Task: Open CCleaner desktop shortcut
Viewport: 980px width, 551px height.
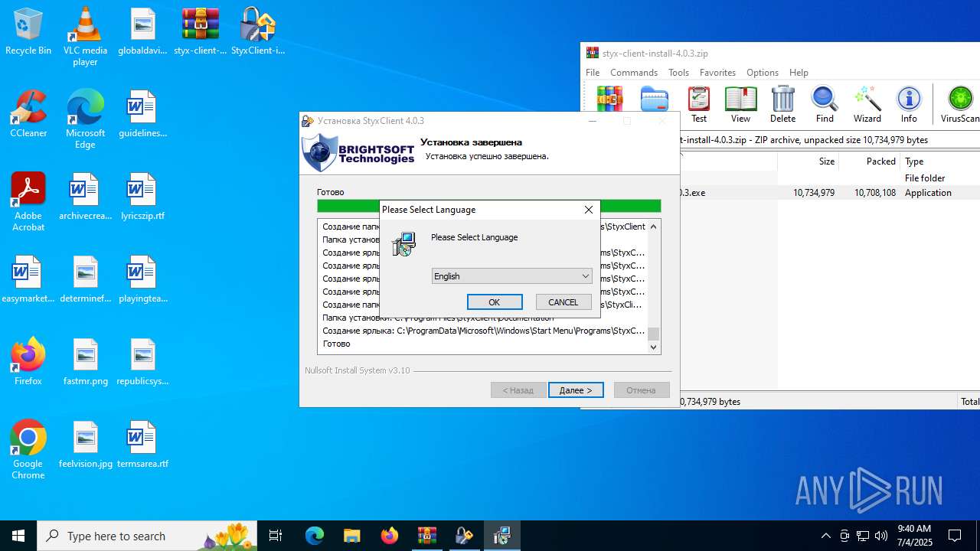Action: click(x=28, y=115)
